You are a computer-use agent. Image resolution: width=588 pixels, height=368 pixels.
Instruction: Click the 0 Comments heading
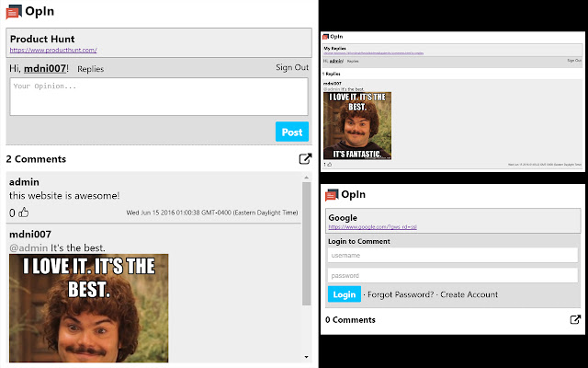[350, 320]
